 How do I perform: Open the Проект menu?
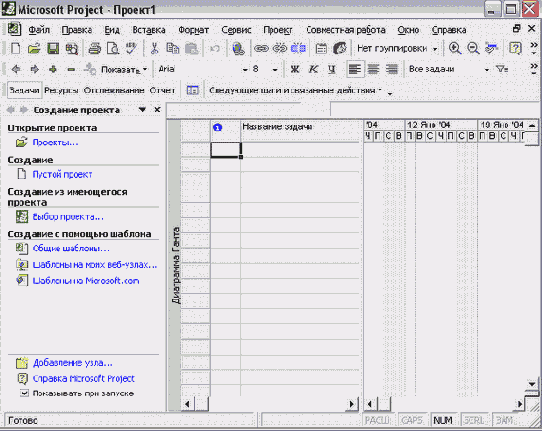tap(278, 30)
